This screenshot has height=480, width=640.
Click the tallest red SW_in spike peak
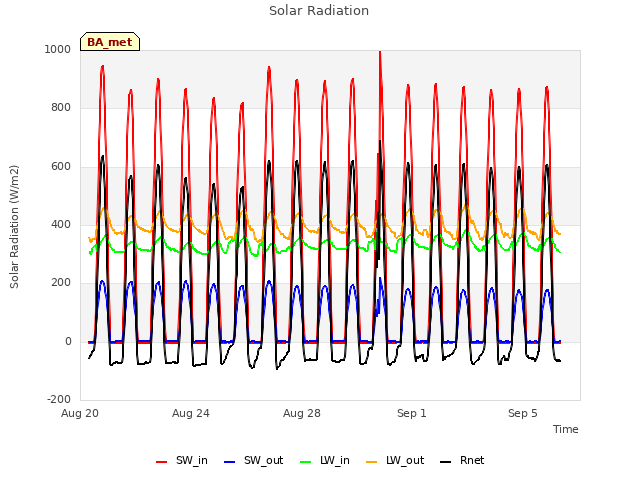(380, 52)
